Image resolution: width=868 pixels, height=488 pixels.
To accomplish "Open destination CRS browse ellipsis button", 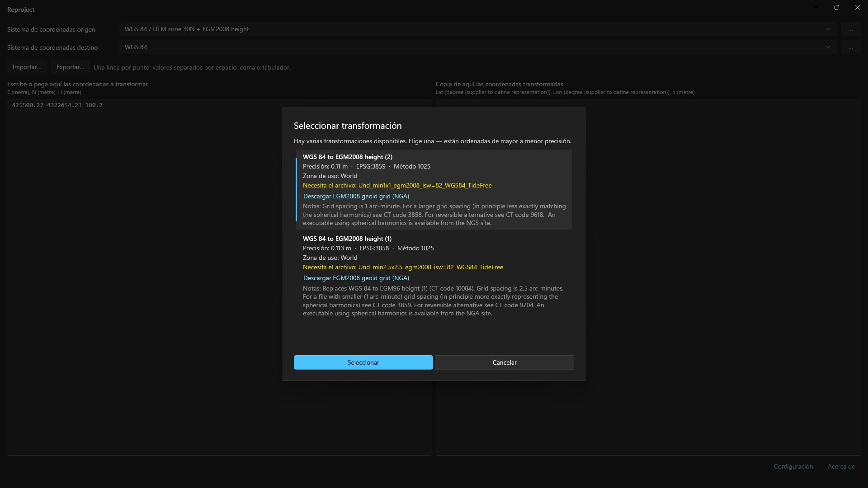I will point(850,47).
